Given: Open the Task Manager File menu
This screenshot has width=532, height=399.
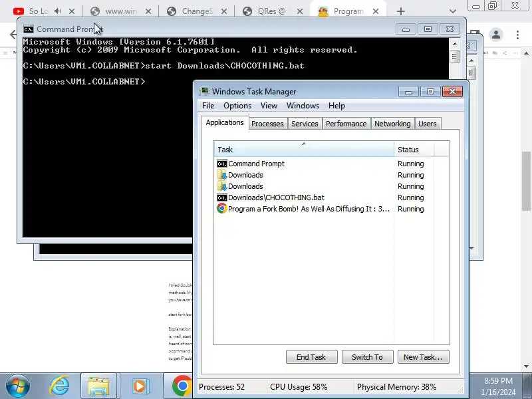Looking at the screenshot, I should pyautogui.click(x=208, y=106).
